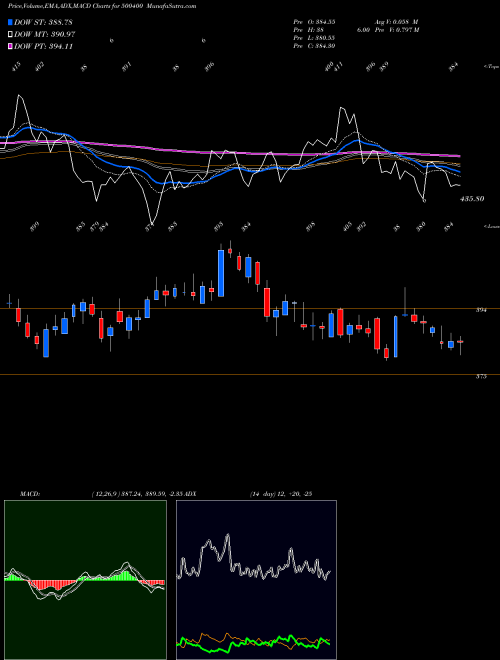Click the 'Pre O: 384.35' value
Screen dimensions: 500x660
click(x=314, y=21)
